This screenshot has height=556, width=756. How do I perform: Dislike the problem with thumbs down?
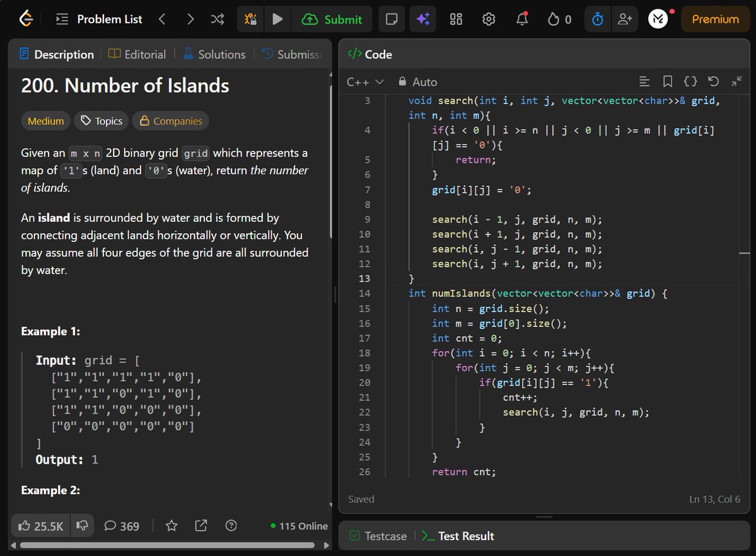click(82, 526)
